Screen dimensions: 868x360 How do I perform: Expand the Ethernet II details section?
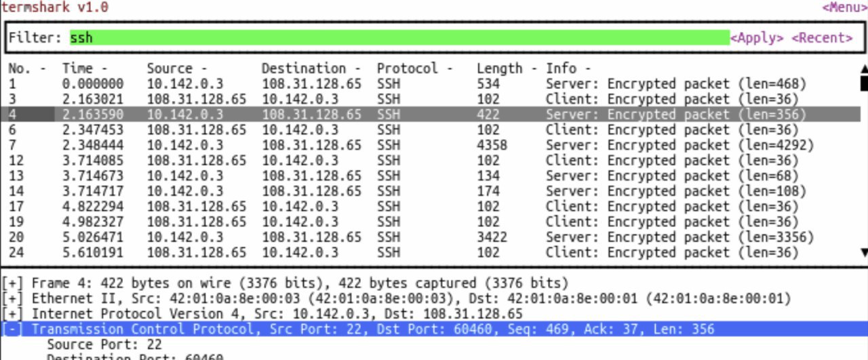[13, 298]
